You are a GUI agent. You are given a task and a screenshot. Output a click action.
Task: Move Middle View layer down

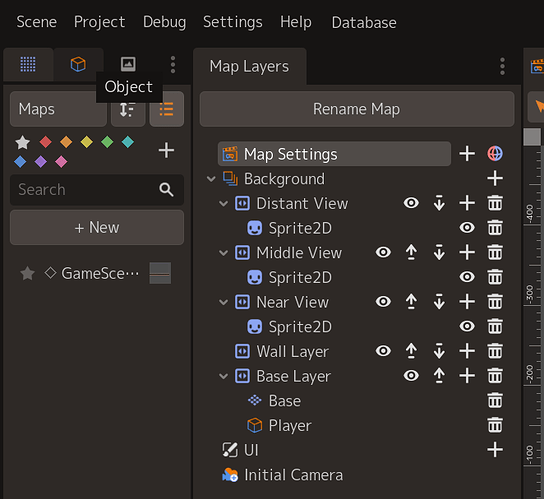point(439,252)
